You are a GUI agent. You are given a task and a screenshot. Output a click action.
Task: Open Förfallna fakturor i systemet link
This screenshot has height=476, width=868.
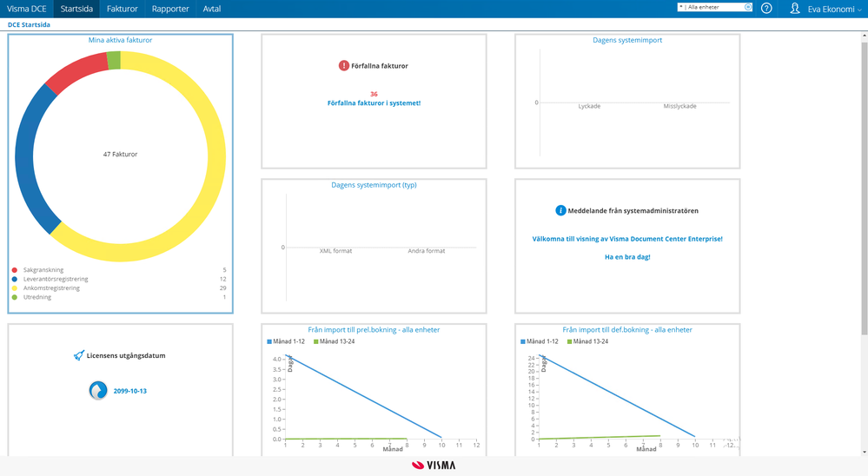[374, 103]
